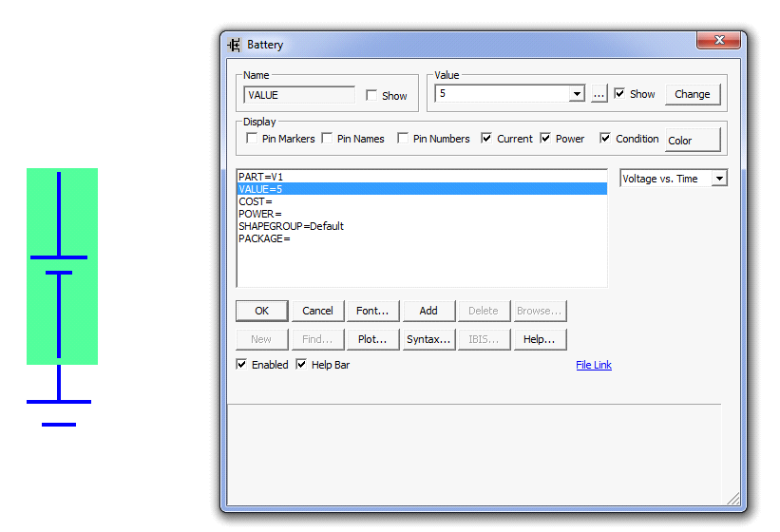Toggle the Value Show checkbox
Image resolution: width=780 pixels, height=532 pixels.
[x=619, y=93]
